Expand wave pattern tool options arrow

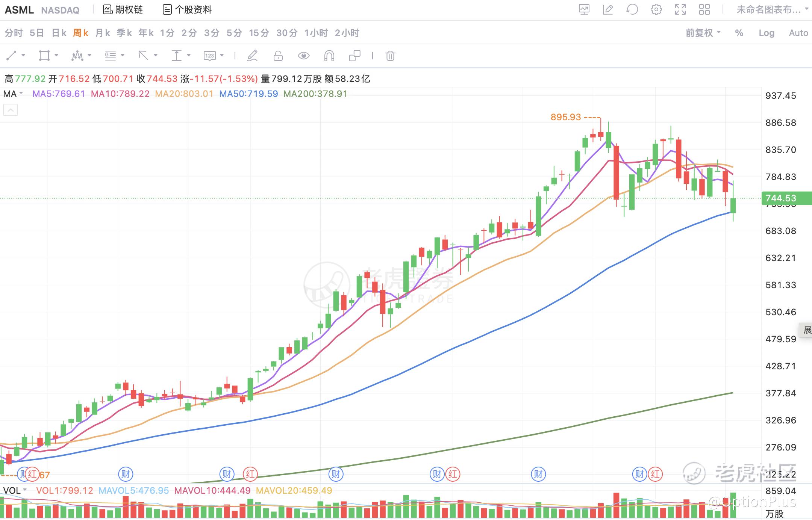[x=89, y=56]
